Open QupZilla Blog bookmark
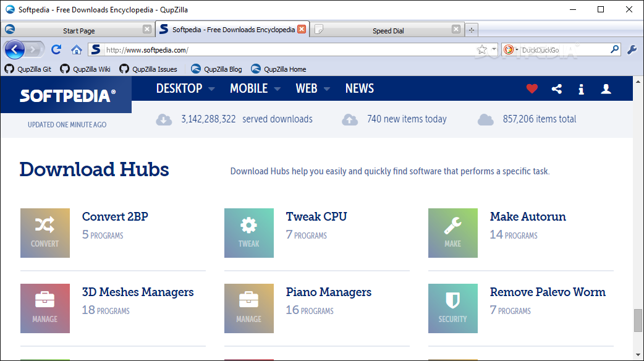The height and width of the screenshot is (361, 644). point(216,69)
